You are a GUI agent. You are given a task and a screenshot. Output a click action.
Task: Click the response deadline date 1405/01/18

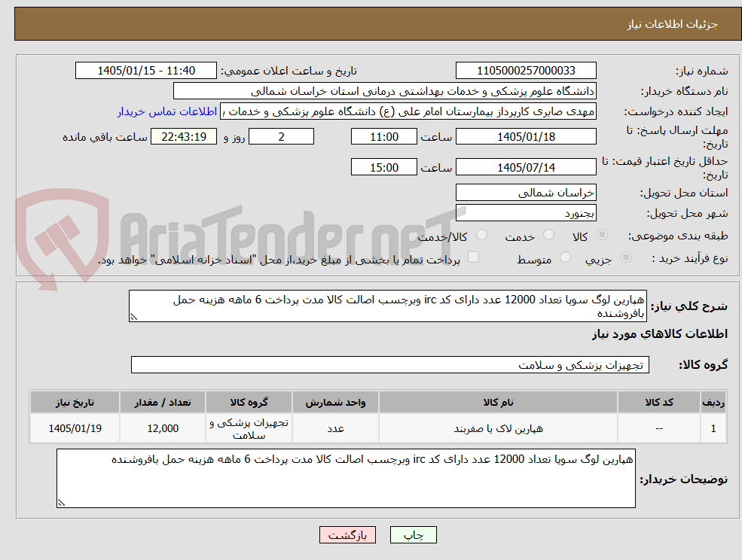(x=526, y=137)
